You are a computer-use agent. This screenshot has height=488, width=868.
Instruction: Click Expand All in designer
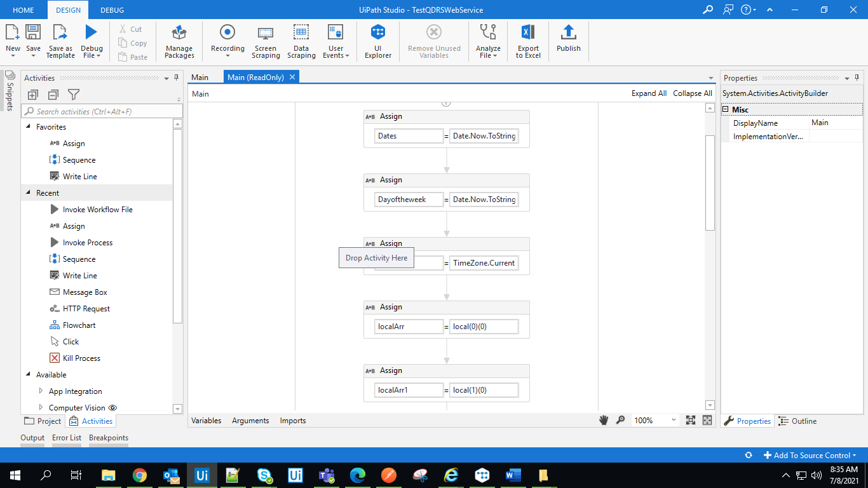pyautogui.click(x=649, y=93)
